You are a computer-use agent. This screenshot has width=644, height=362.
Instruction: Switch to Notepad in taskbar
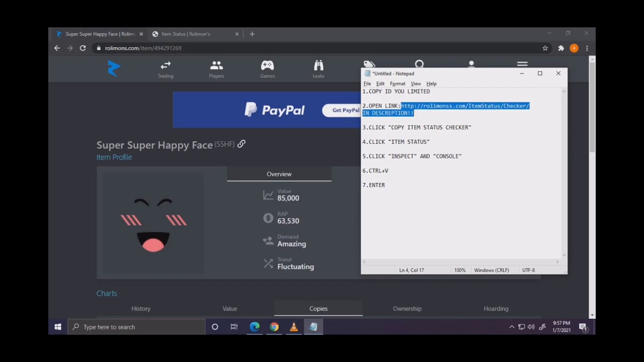313,327
